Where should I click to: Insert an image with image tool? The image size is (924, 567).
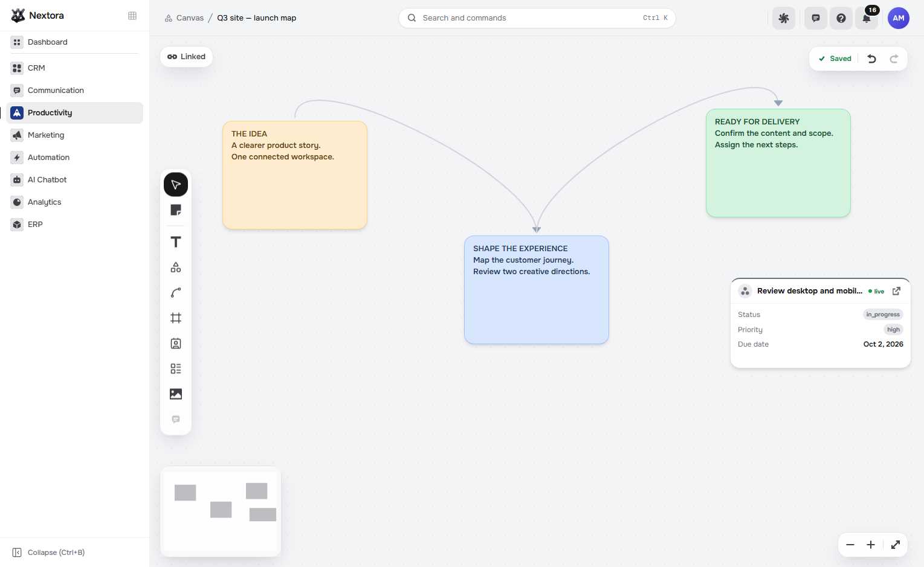pos(176,394)
